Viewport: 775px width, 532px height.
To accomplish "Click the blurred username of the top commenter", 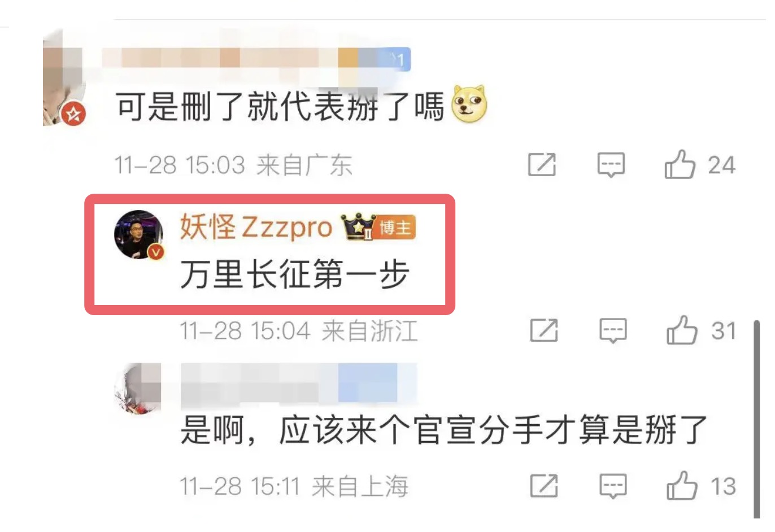I will click(x=256, y=59).
